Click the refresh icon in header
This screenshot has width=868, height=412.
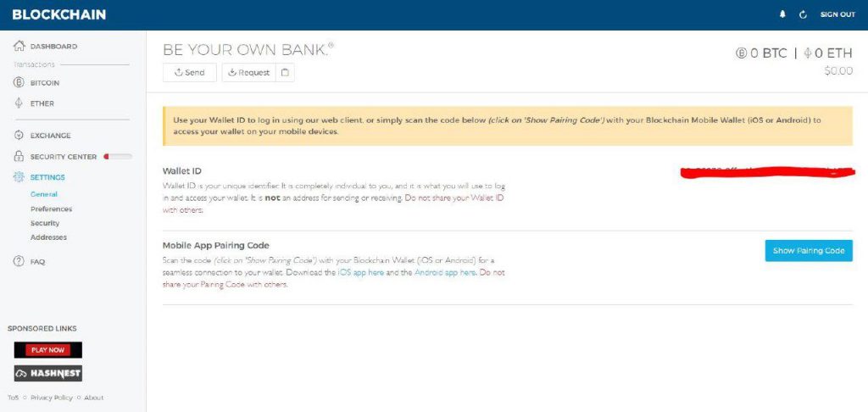803,15
